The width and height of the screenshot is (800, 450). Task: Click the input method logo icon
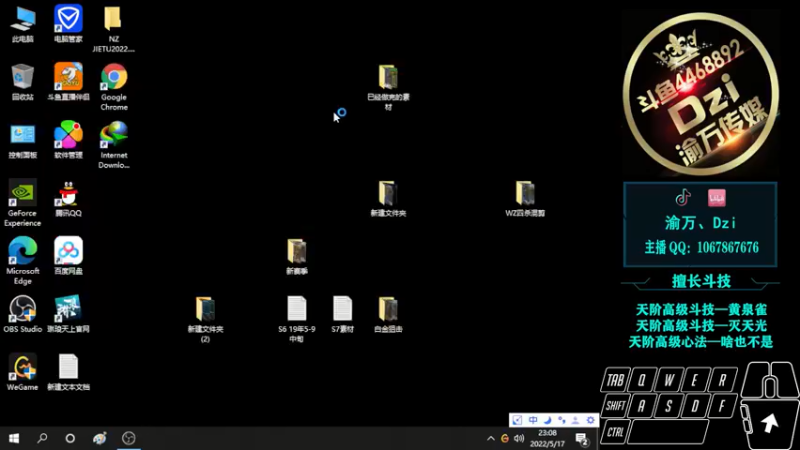[x=517, y=420]
